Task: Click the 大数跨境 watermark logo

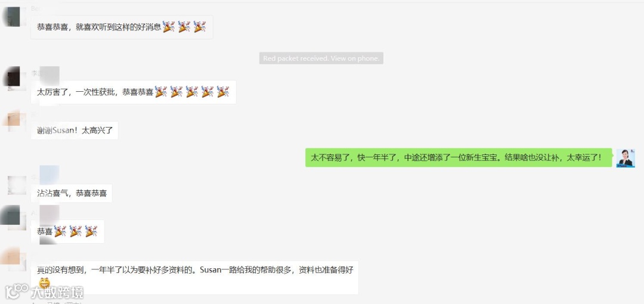Action: [44, 292]
